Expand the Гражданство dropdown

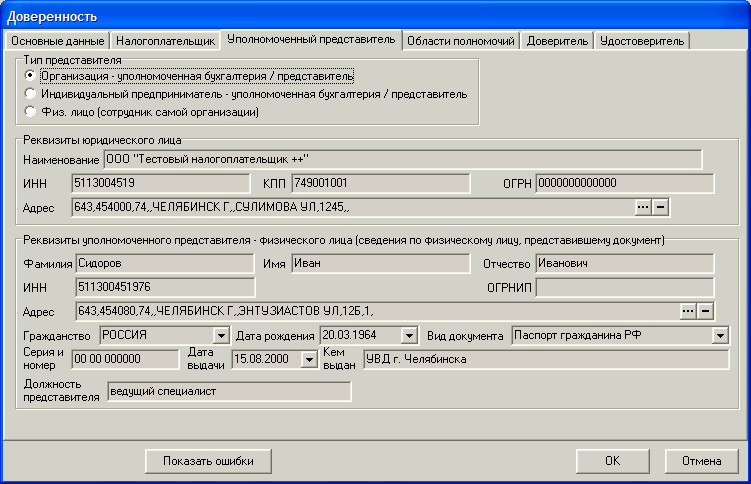[220, 335]
